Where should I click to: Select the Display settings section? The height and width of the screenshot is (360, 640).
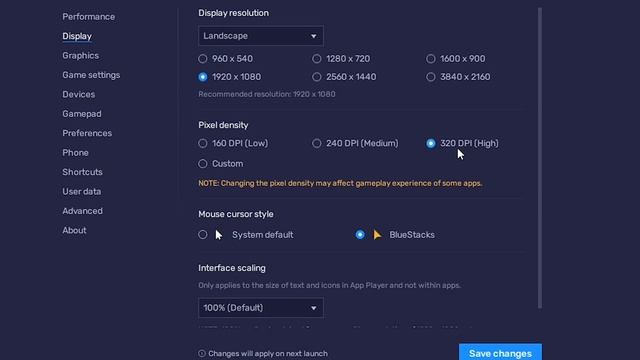(x=77, y=36)
